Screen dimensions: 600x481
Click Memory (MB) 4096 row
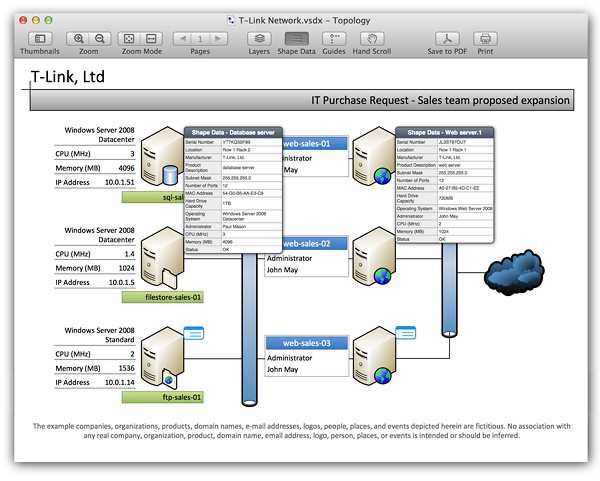coord(95,168)
